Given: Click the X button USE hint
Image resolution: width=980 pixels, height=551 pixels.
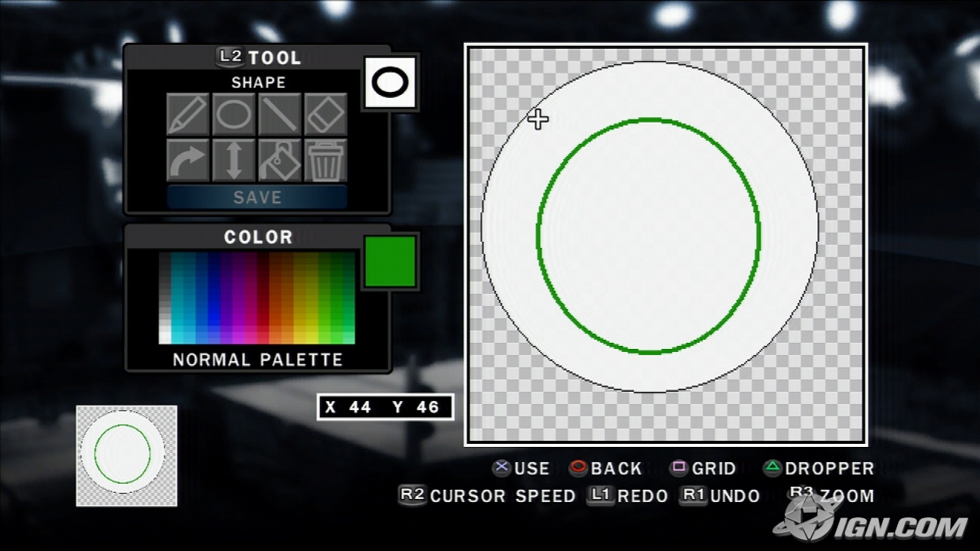Looking at the screenshot, I should (x=521, y=468).
